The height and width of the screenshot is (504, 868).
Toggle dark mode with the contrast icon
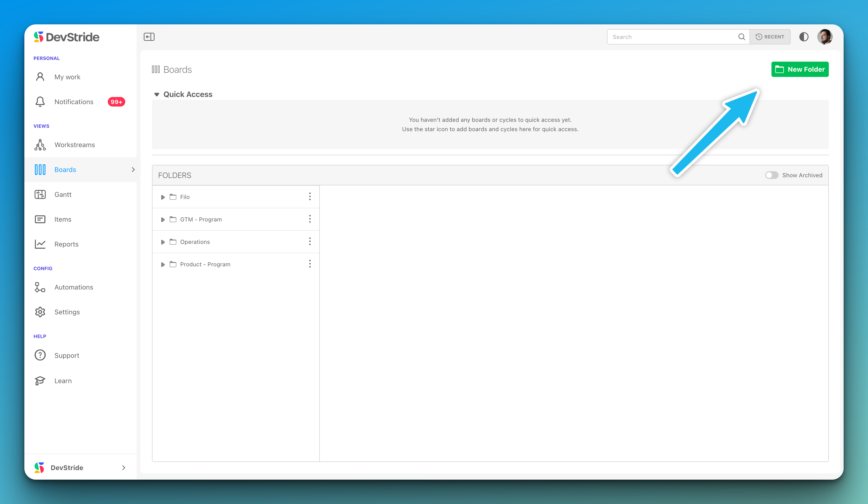(803, 37)
